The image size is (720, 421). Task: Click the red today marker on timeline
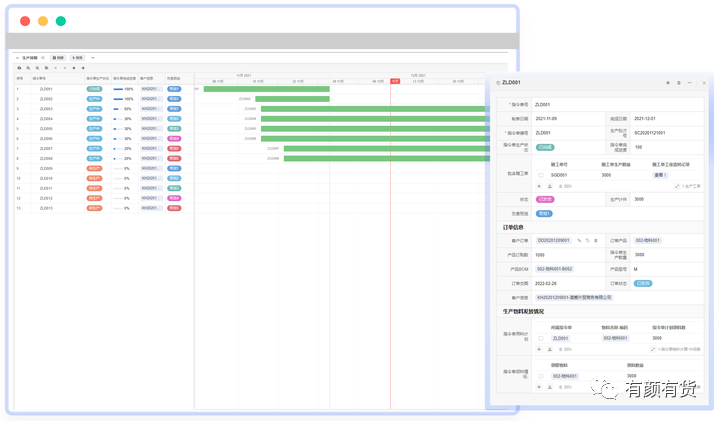[395, 81]
